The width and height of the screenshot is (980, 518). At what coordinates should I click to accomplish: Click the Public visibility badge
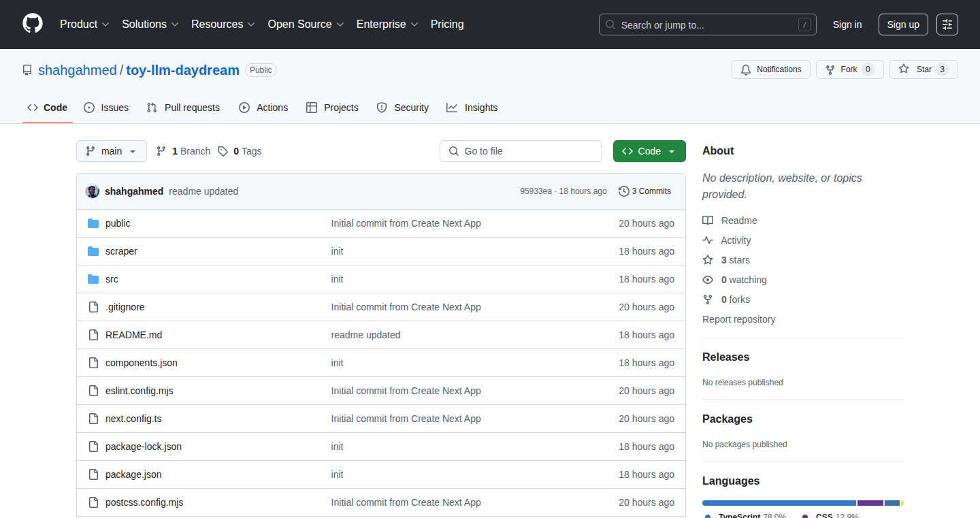[x=261, y=70]
